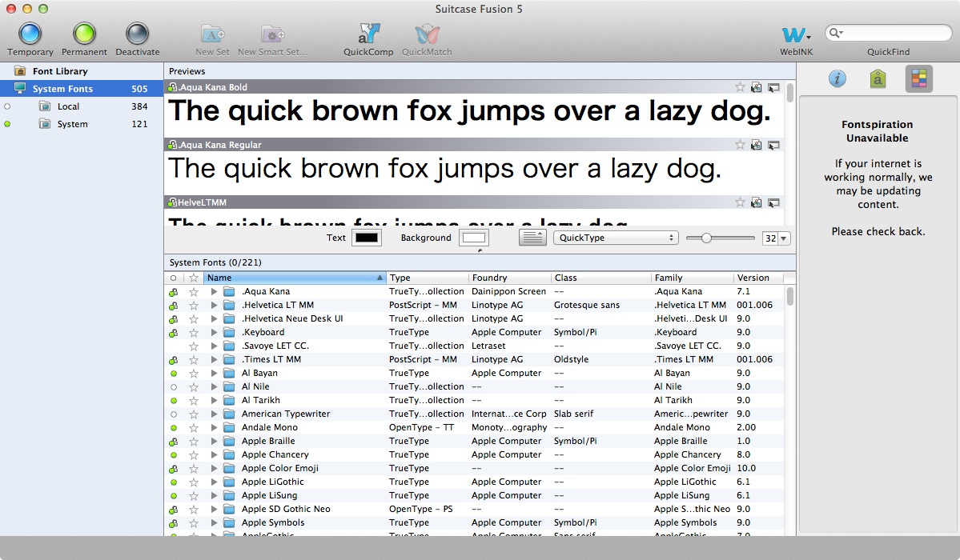The image size is (960, 560).
Task: Expand the .Aqua Kana font family
Action: coord(214,292)
